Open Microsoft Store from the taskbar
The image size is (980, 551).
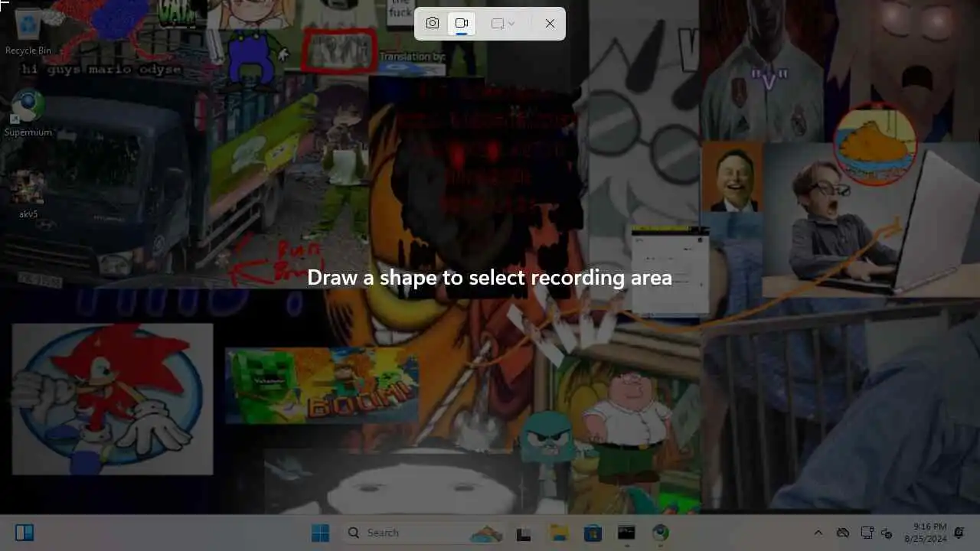point(593,533)
